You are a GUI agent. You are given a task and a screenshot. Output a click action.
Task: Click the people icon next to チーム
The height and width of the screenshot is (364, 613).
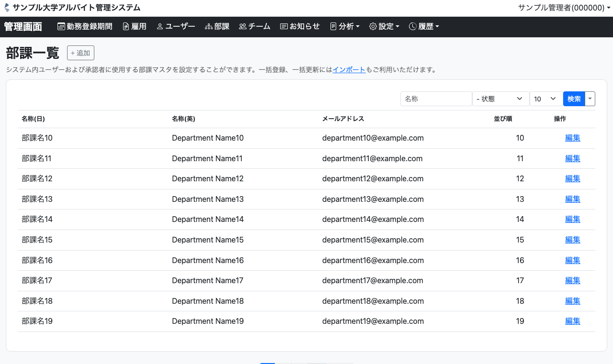tap(243, 27)
